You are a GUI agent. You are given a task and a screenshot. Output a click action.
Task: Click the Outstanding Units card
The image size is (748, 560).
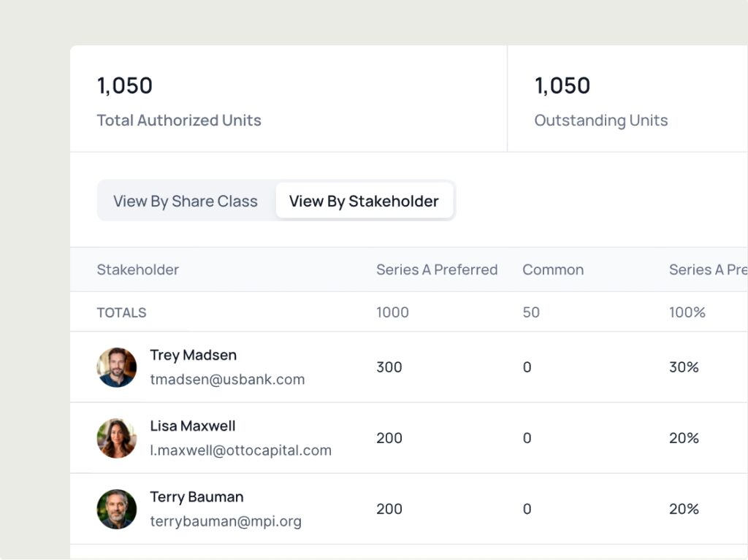627,99
